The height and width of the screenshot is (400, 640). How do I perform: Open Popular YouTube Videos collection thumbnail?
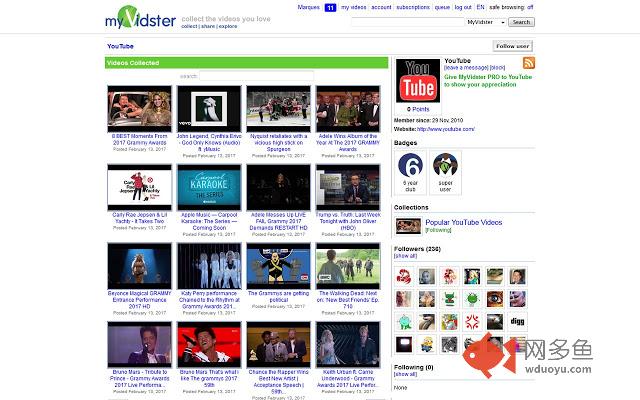(x=408, y=226)
